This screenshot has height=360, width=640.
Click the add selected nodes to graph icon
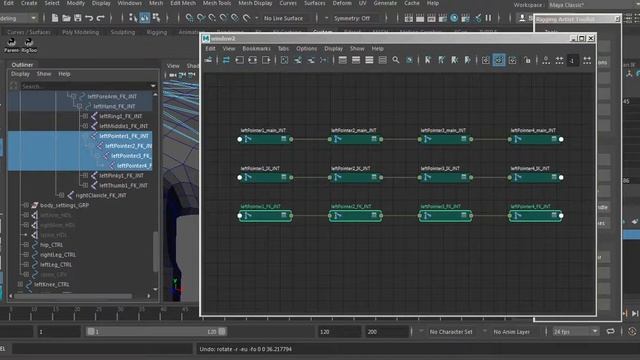[x=298, y=60]
